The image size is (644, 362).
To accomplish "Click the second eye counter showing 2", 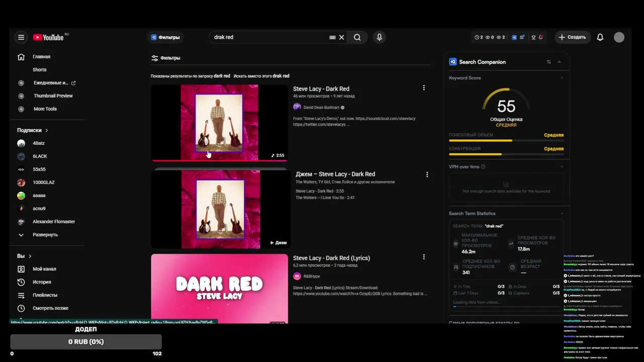I will click(501, 37).
